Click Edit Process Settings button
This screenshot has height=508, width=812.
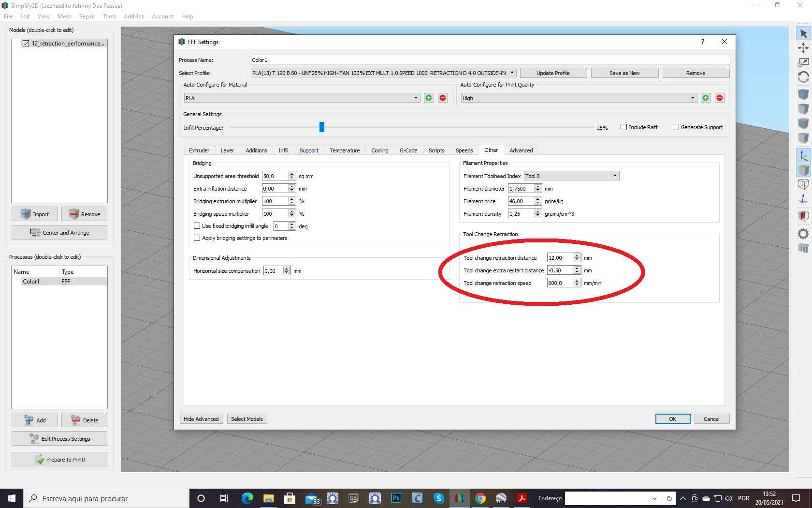[59, 439]
